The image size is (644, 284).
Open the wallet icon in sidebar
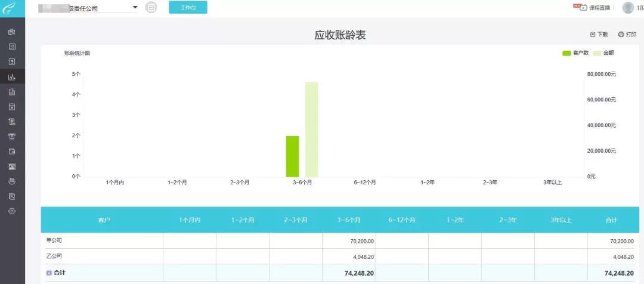pyautogui.click(x=12, y=152)
